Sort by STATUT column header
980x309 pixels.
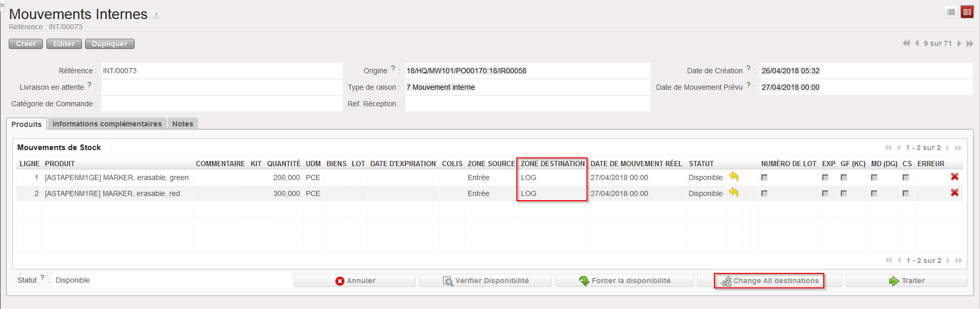click(701, 164)
